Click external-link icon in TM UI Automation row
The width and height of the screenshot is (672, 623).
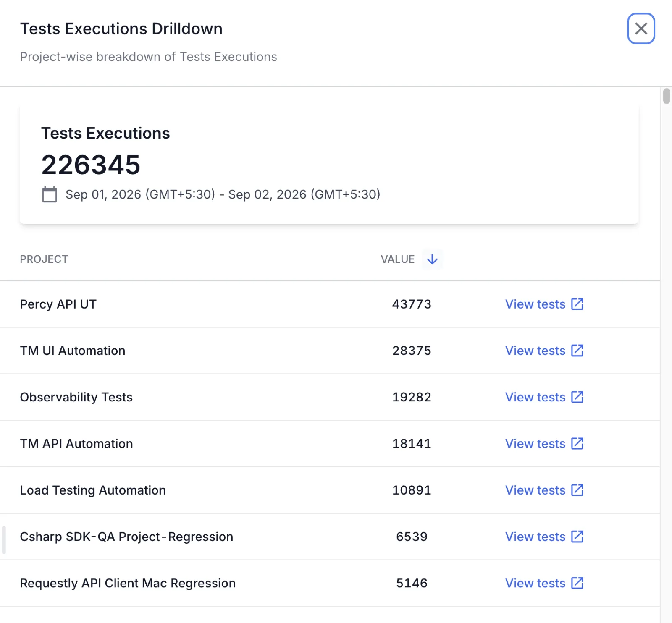pos(577,351)
